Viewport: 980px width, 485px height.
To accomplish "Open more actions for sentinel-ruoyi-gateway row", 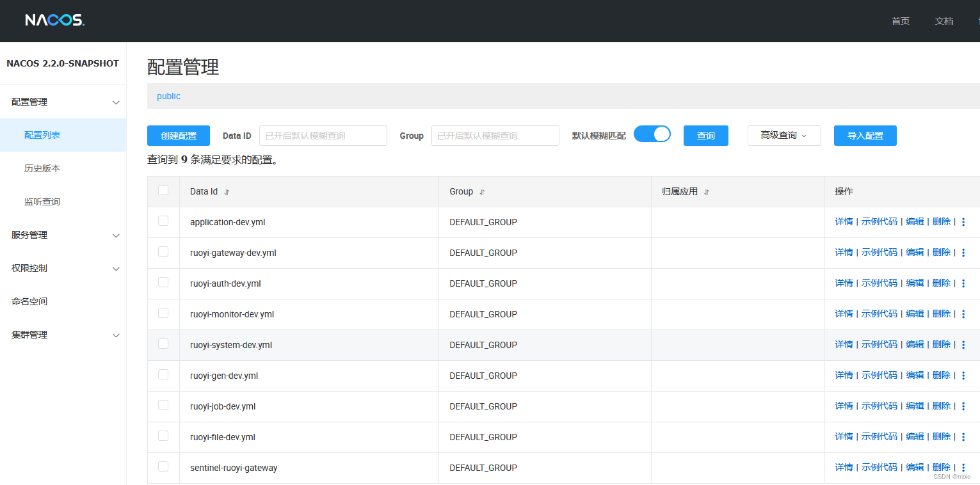I will [x=963, y=468].
